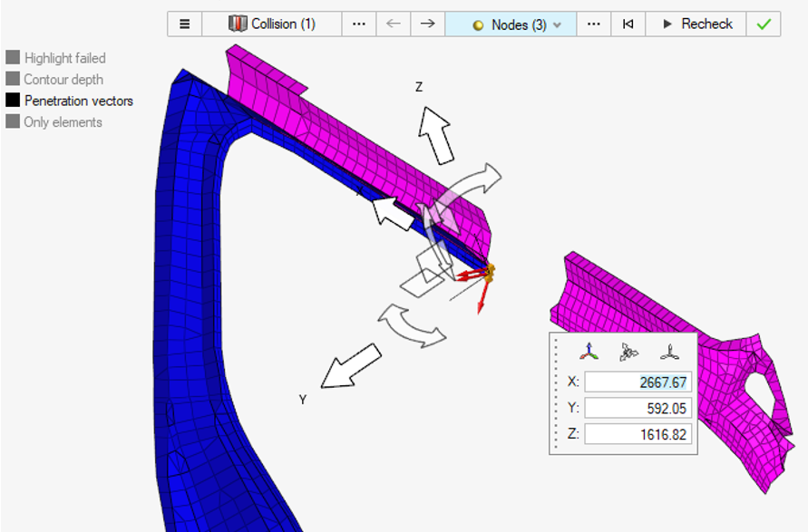Viewport: 808px width, 532px height.
Task: Select the Collision (1) toolbar item
Action: click(272, 24)
